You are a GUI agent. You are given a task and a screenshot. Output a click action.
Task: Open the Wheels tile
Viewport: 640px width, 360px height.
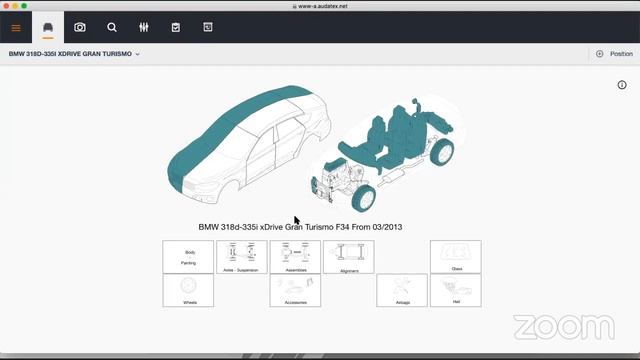(x=188, y=290)
